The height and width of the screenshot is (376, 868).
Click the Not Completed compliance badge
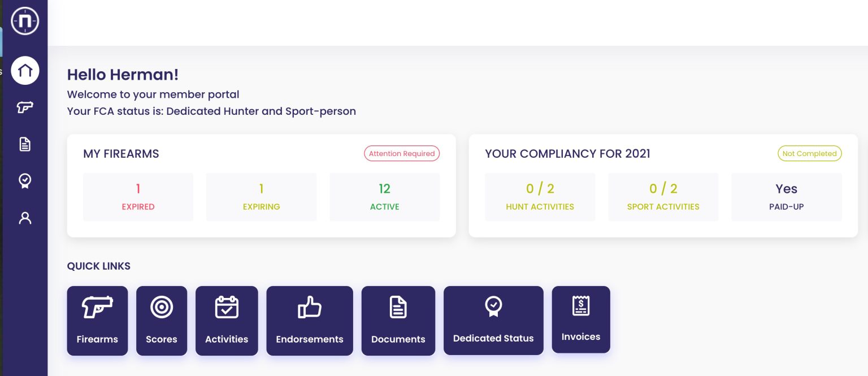(x=809, y=153)
